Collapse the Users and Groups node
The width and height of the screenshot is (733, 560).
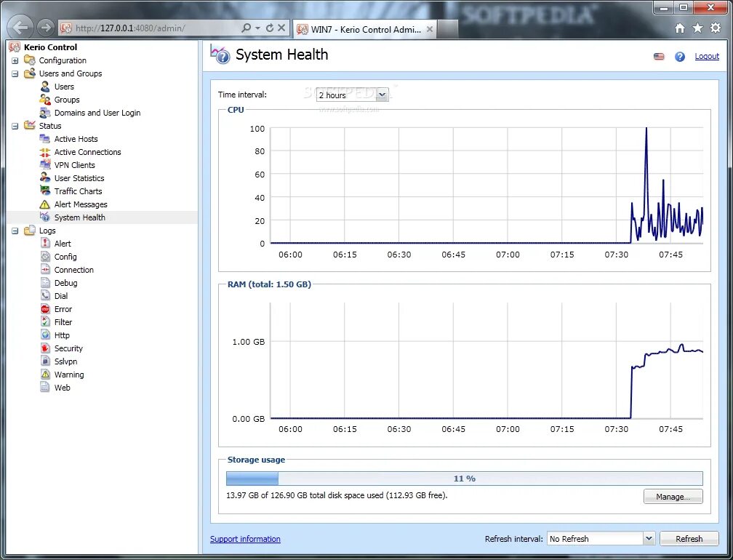click(15, 74)
